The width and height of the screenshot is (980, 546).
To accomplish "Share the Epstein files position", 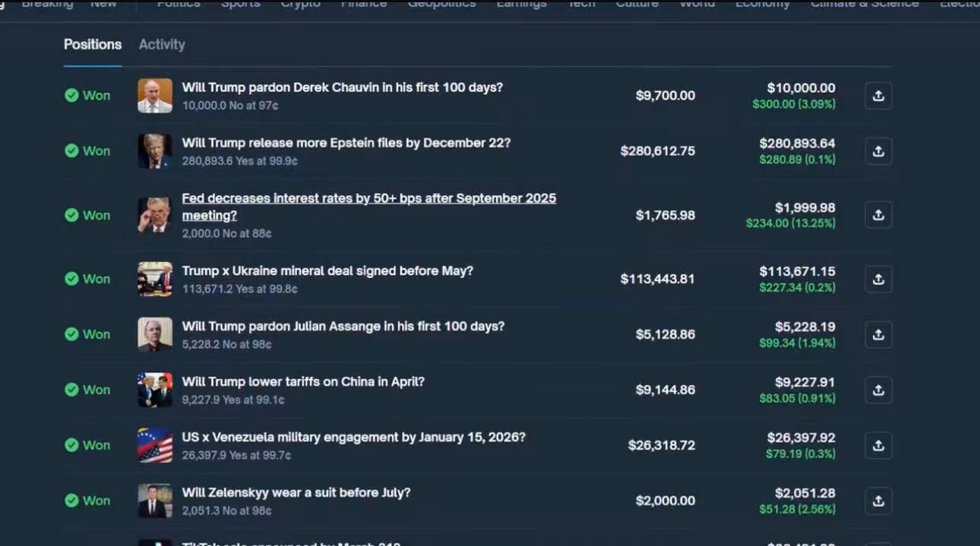I will 878,151.
